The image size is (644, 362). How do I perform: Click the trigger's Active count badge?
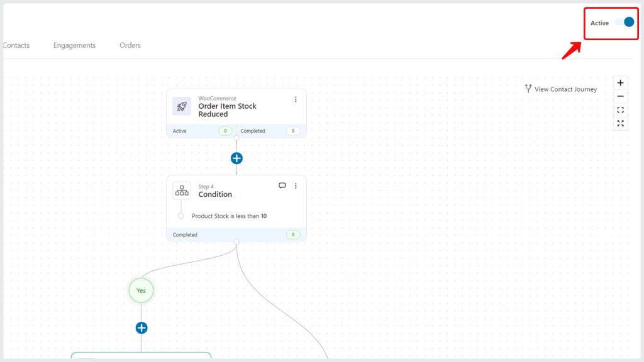225,131
